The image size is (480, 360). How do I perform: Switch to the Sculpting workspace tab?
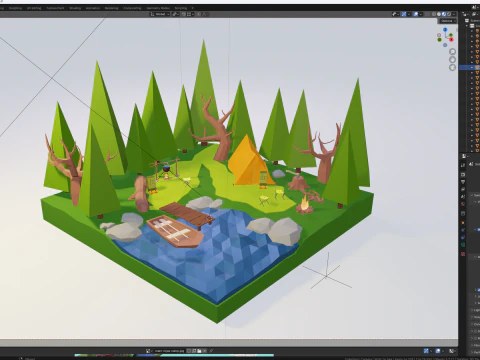(x=15, y=8)
